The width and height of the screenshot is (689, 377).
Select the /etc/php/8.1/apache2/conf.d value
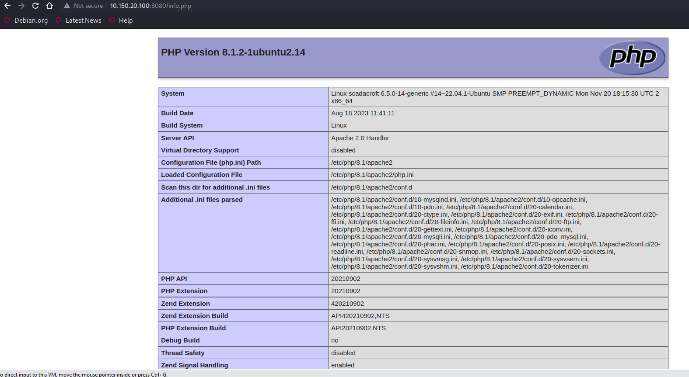click(x=371, y=187)
